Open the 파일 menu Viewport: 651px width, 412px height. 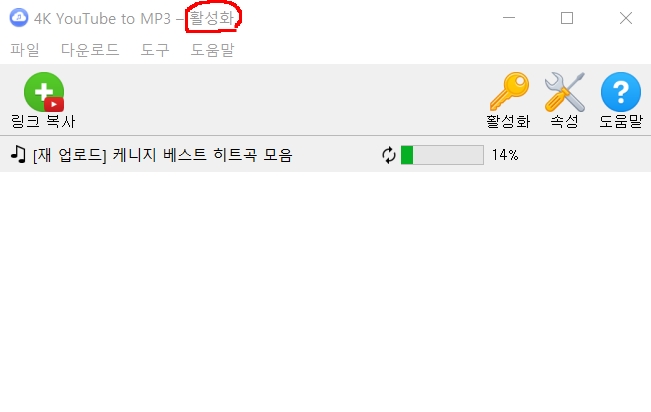(25, 50)
